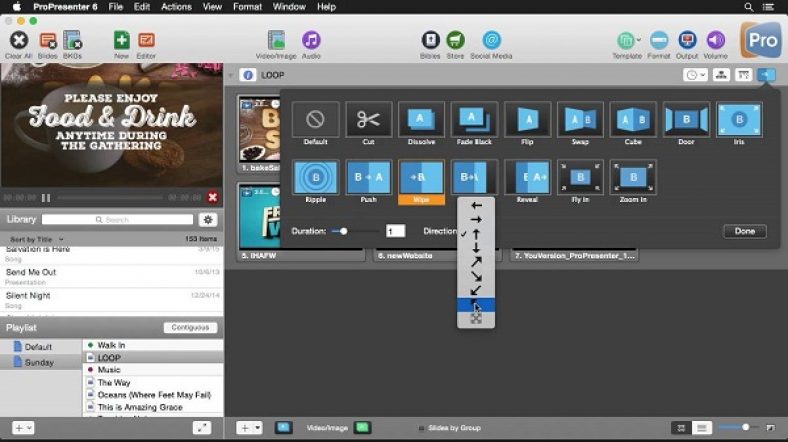This screenshot has height=442, width=788.
Task: Toggle the Slides by Group checkbox
Action: click(421, 428)
